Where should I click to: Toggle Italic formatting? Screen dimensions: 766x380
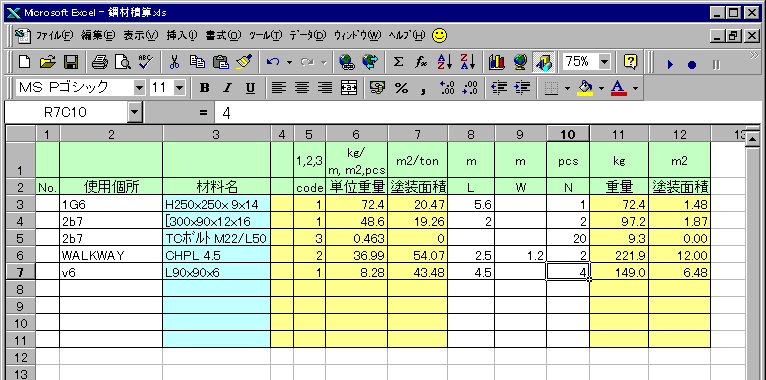pos(228,88)
